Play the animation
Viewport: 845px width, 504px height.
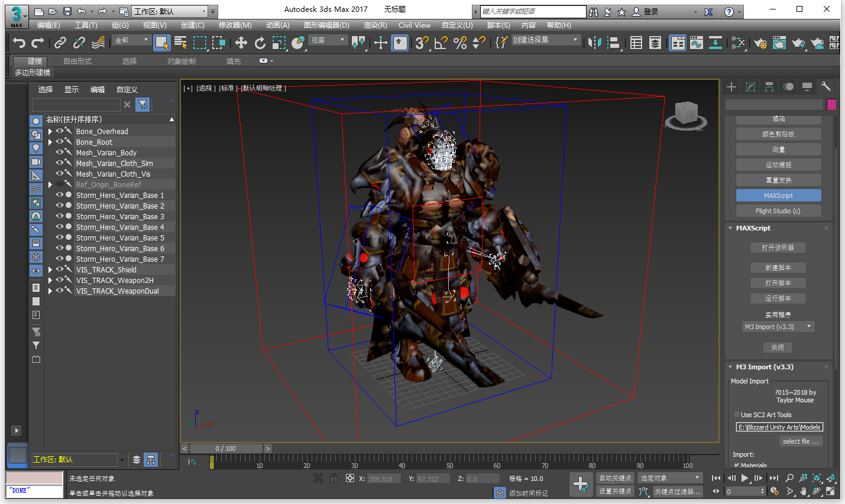[744, 478]
